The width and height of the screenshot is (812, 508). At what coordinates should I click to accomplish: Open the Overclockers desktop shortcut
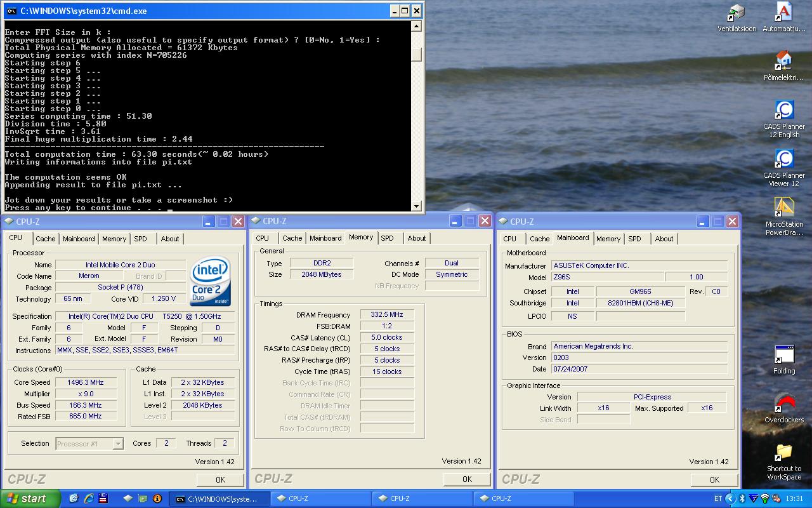[784, 409]
